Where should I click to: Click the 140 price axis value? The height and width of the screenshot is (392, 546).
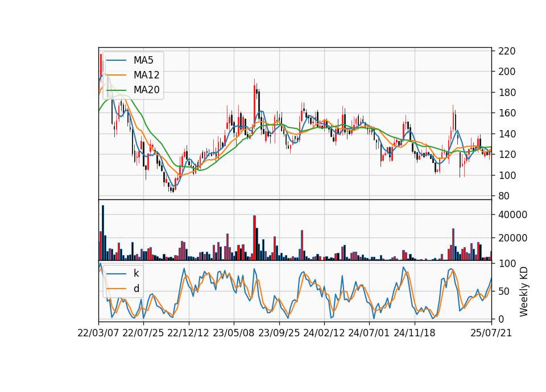coord(507,134)
